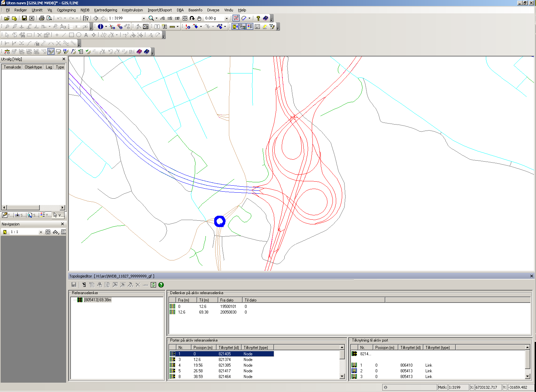Viewport: 536px width, 392px height.
Task: Click the yellow ruler measure tool
Action: (172, 26)
